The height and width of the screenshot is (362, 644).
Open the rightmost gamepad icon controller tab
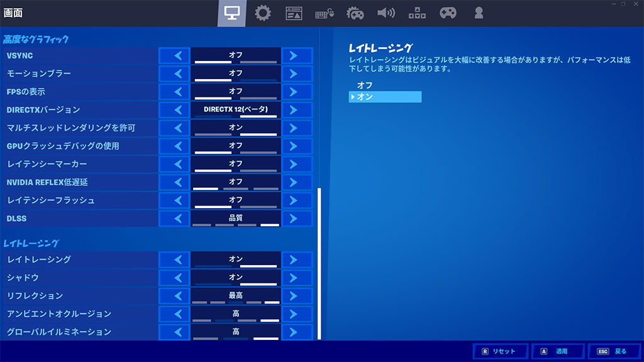[x=448, y=13]
